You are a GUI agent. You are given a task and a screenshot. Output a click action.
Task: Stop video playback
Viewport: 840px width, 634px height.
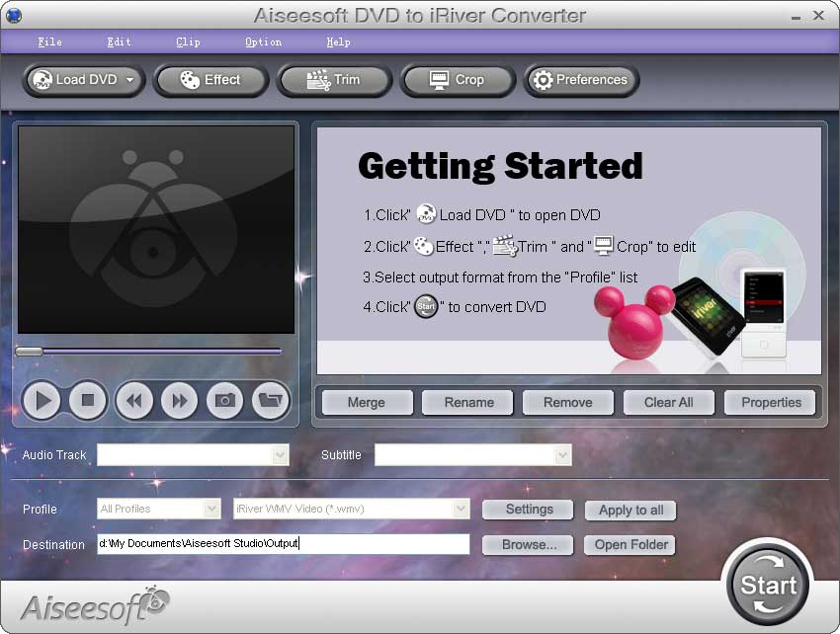click(x=87, y=400)
